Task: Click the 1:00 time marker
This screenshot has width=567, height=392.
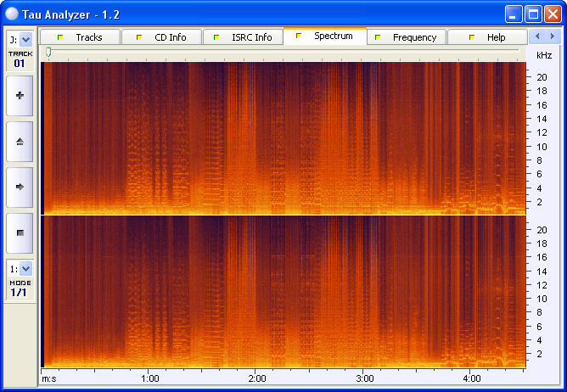Action: point(150,378)
